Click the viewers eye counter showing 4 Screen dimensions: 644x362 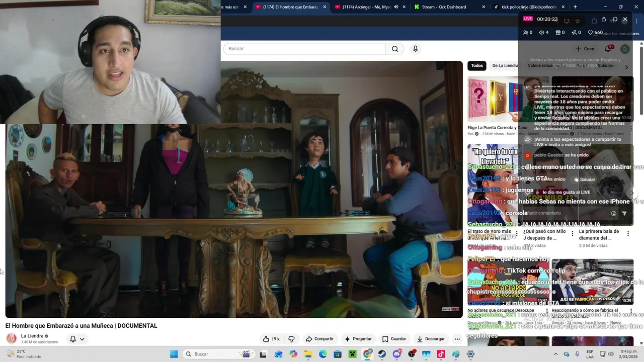544,33
